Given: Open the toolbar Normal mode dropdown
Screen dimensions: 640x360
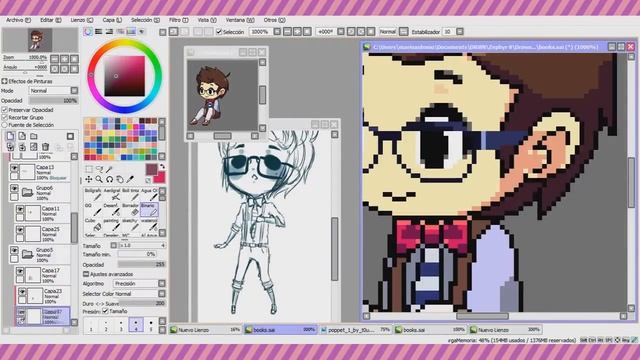Looking at the screenshot, I should [403, 31].
